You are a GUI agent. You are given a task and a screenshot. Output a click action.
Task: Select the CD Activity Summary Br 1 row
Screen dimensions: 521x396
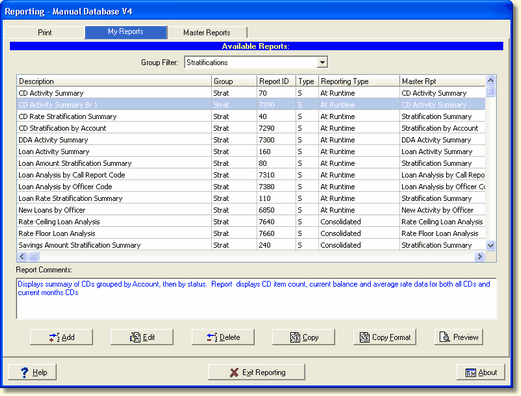click(251, 105)
